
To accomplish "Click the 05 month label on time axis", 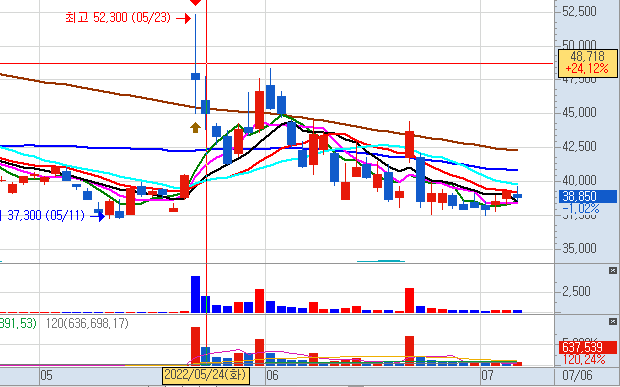I will tap(46, 375).
